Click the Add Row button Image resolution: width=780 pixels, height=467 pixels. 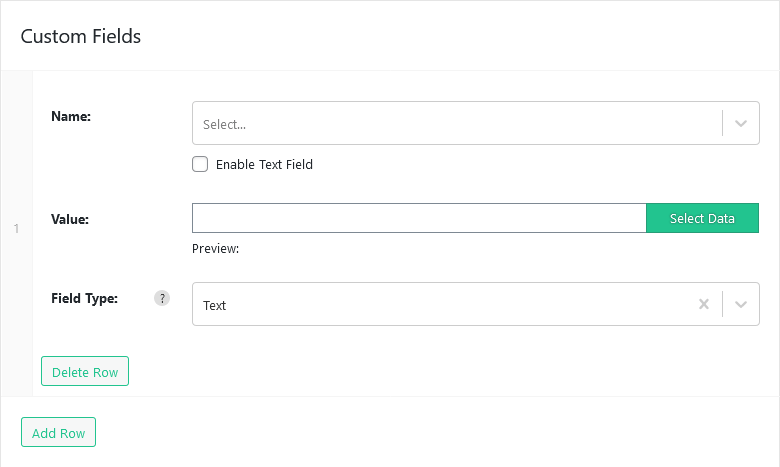point(58,432)
